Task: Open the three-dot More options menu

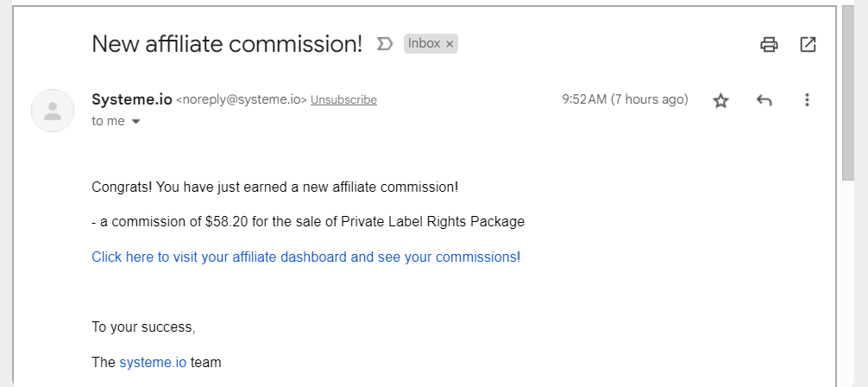Action: pos(807,100)
